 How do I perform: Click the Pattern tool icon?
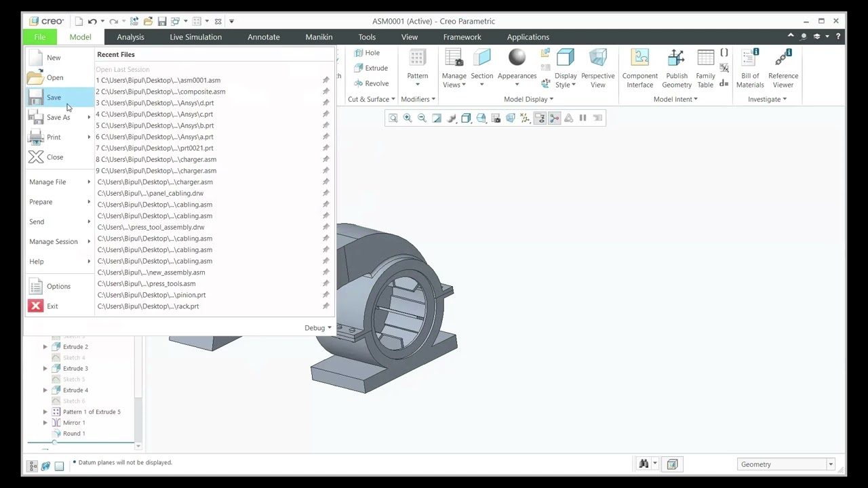click(417, 59)
